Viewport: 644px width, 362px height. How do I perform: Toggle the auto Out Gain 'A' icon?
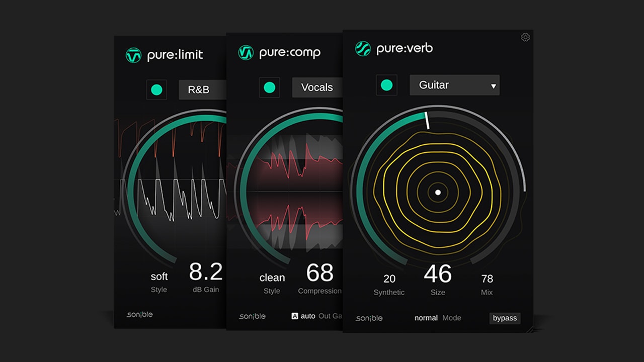tap(295, 316)
